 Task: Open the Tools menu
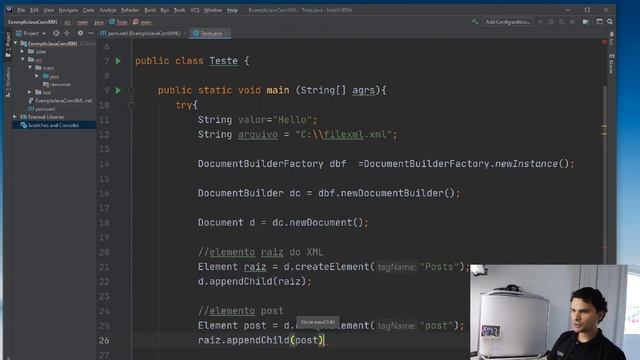point(179,10)
